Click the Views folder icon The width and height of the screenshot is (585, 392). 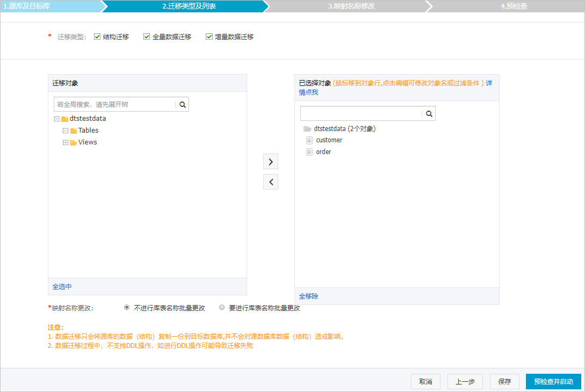[74, 142]
